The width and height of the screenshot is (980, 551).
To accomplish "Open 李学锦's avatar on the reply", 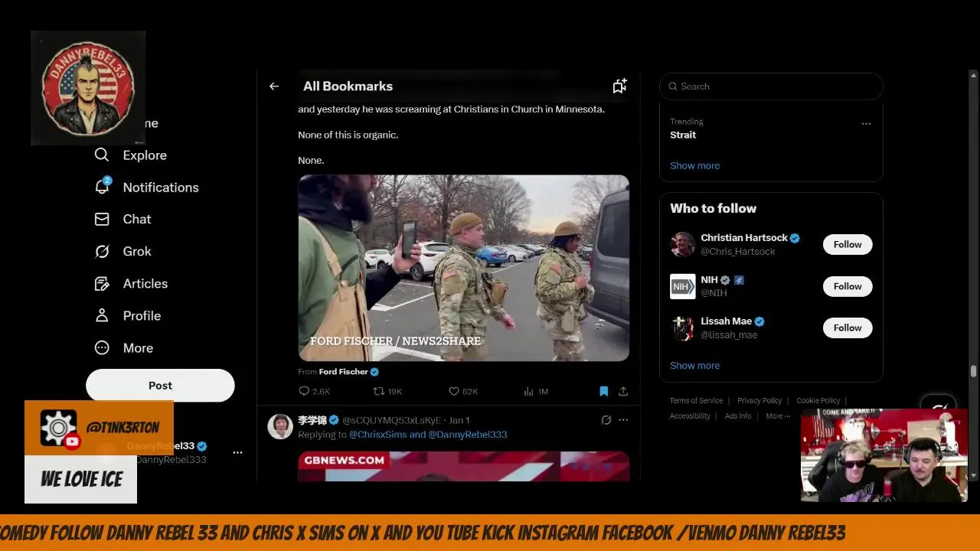I will 280,426.
